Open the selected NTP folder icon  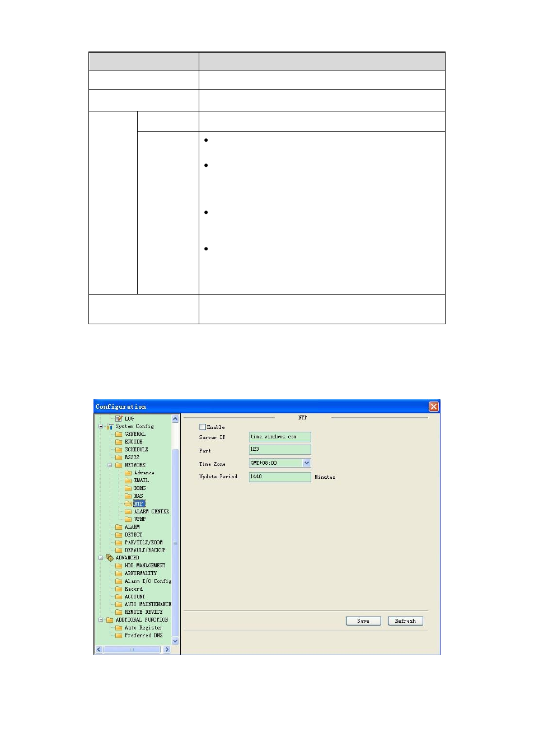[x=128, y=504]
